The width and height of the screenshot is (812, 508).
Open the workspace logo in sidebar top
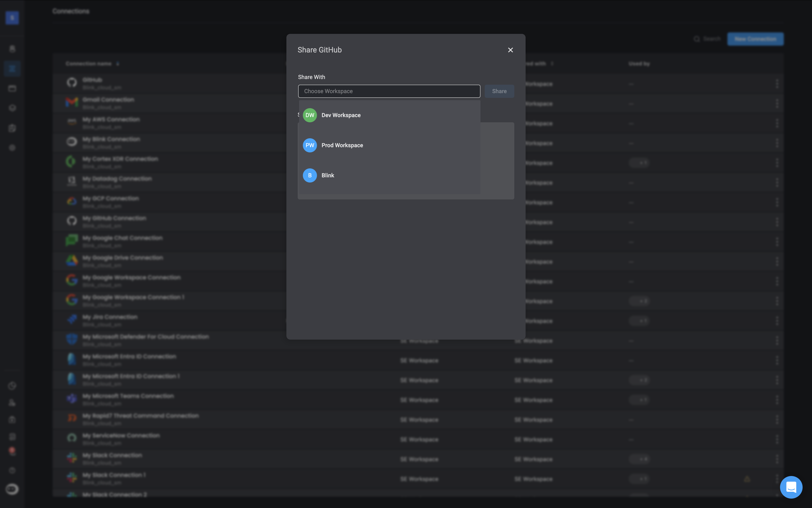pyautogui.click(x=12, y=18)
